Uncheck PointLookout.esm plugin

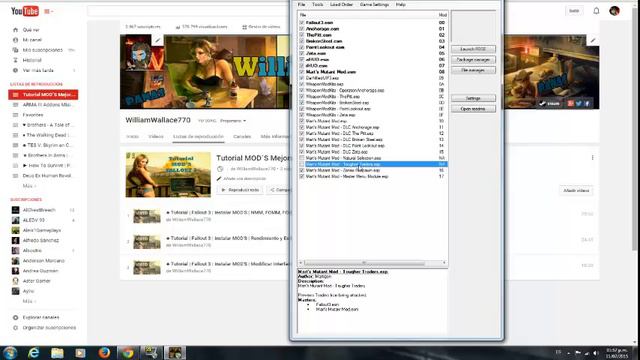coord(302,47)
